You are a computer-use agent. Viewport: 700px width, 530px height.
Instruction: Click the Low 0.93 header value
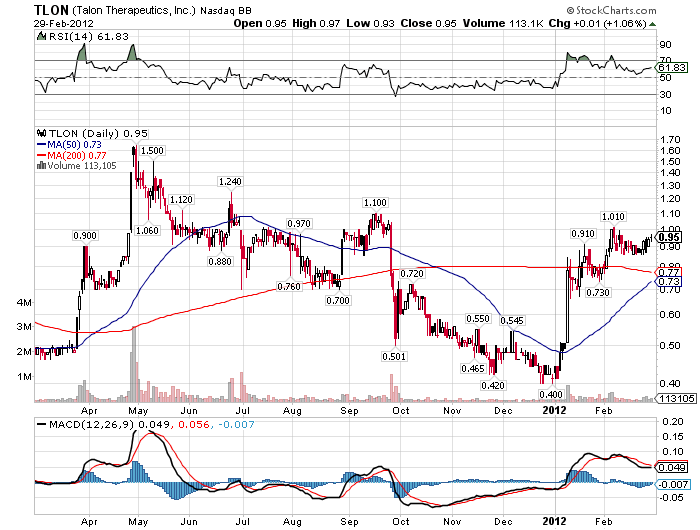(371, 23)
